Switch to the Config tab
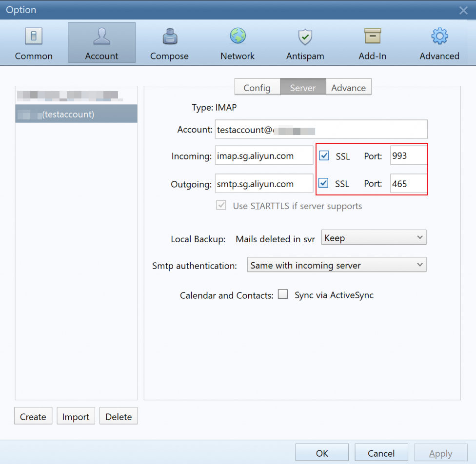This screenshot has width=476, height=464. click(257, 87)
